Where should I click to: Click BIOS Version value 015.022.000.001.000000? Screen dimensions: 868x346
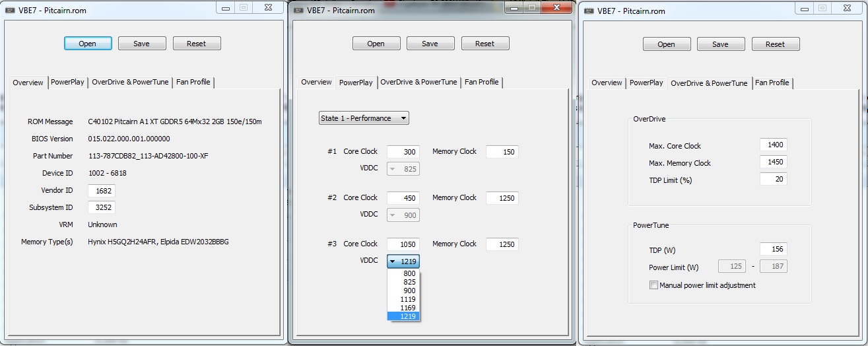coord(129,139)
